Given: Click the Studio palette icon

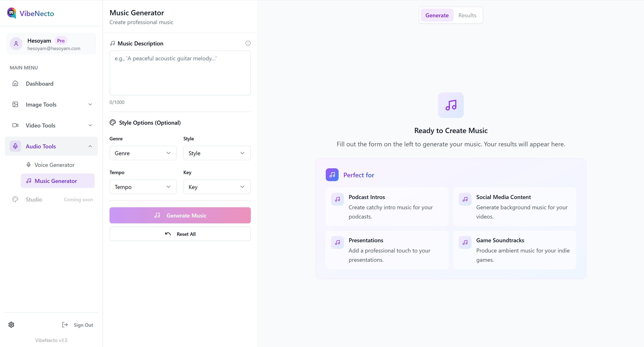Looking at the screenshot, I should (x=15, y=199).
